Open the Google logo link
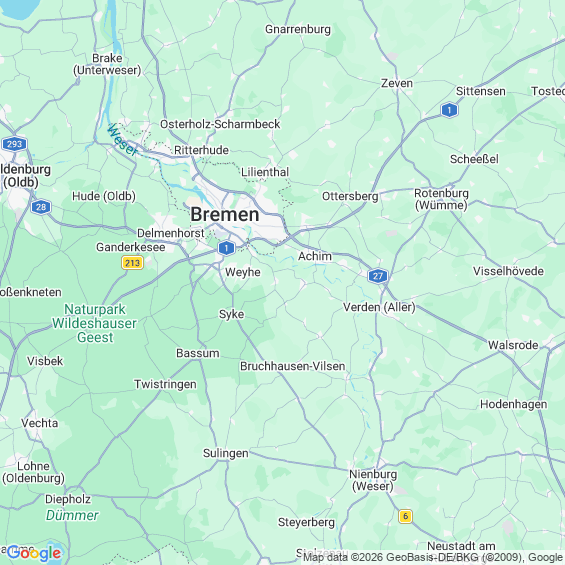Image resolution: width=565 pixels, height=565 pixels. [34, 553]
